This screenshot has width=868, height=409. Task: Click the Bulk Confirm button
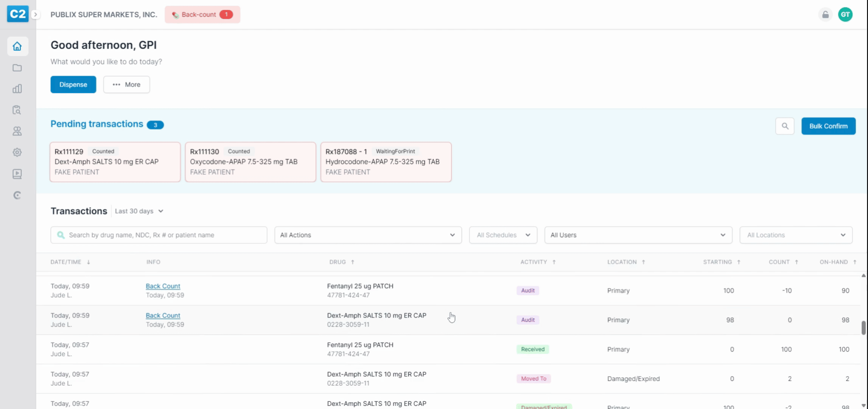(x=828, y=126)
